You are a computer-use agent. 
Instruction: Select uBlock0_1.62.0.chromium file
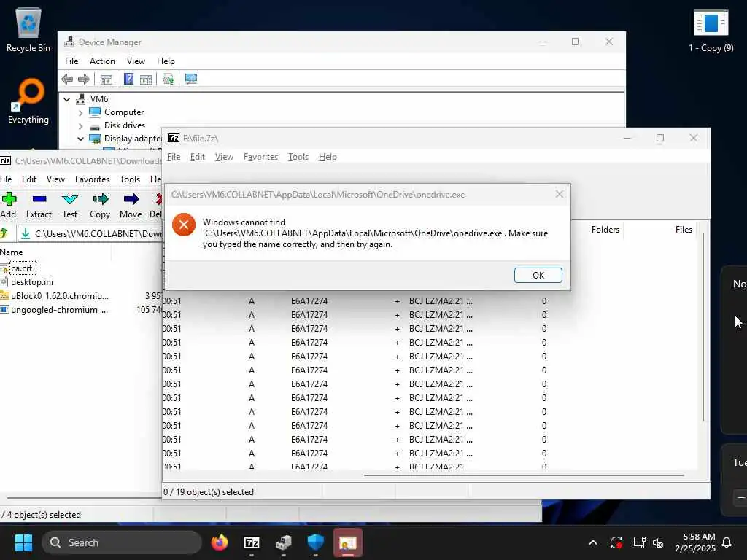coord(59,296)
